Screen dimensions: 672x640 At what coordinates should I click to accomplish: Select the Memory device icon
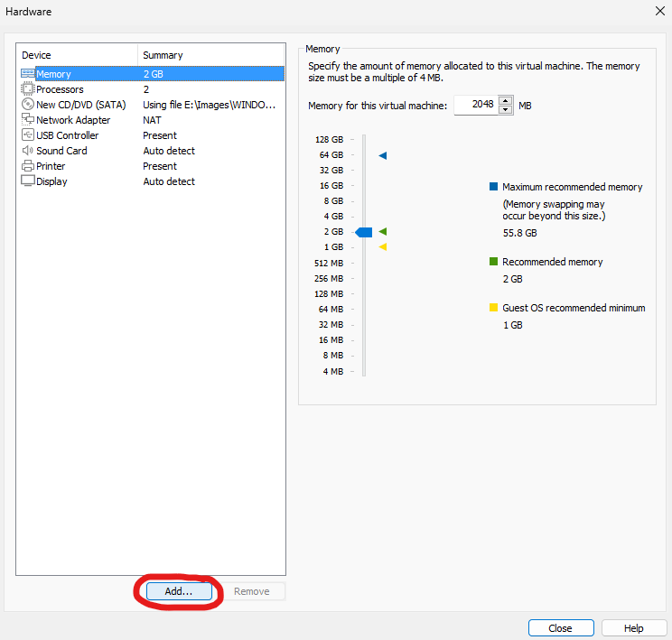coord(27,74)
